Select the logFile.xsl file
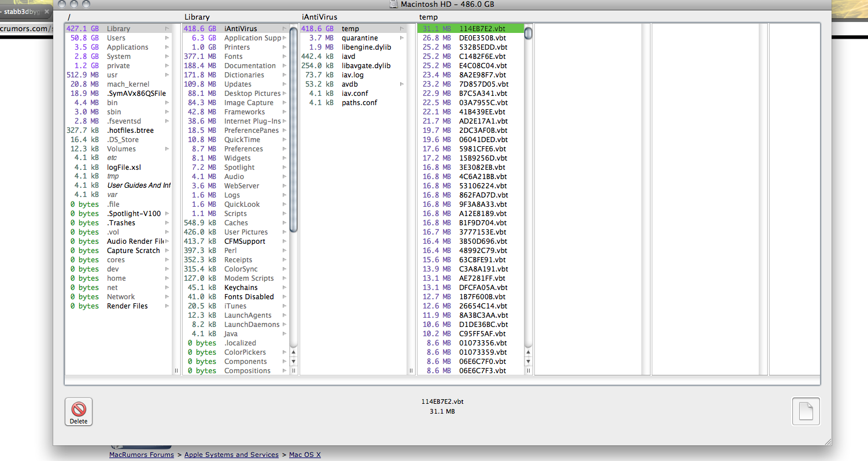 tap(119, 167)
